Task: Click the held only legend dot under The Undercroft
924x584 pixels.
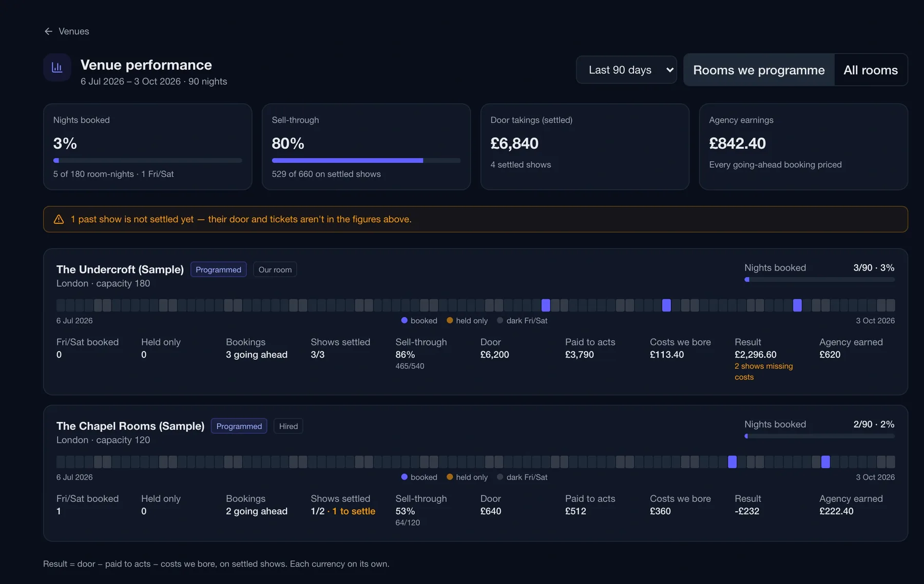Action: coord(450,320)
